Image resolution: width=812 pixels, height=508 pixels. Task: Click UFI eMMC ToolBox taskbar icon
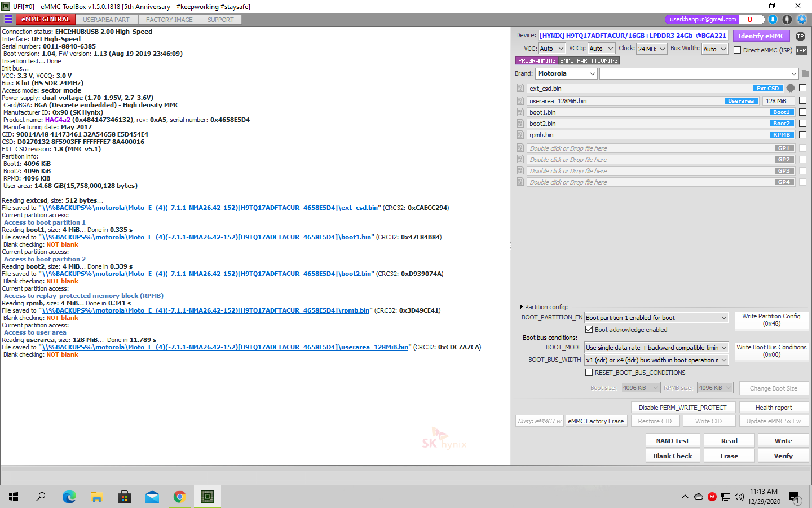click(x=208, y=497)
